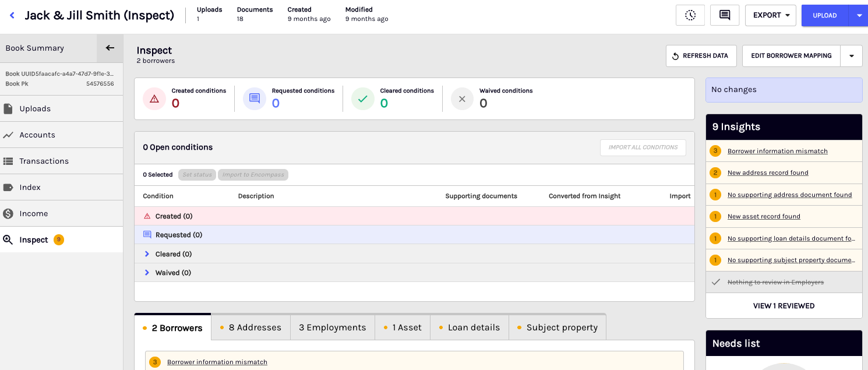Click the orange 3 badge under the 2 Borrowers tab

point(154,362)
